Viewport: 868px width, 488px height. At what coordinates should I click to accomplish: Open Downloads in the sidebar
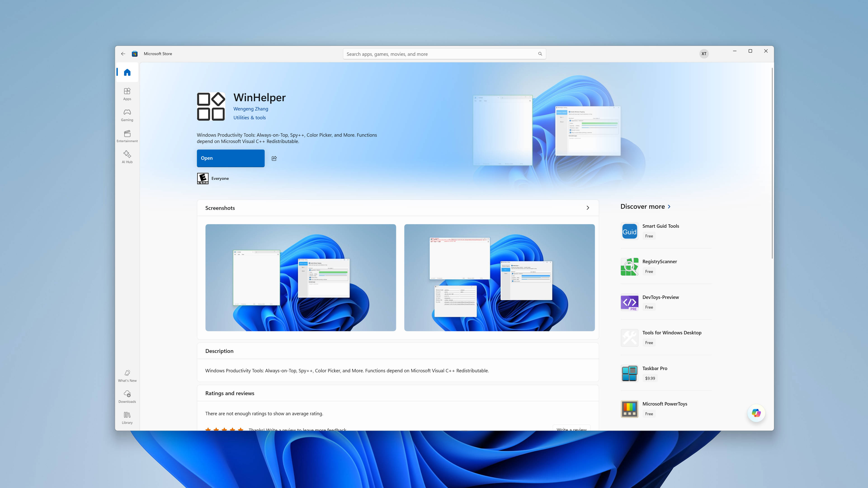tap(127, 397)
